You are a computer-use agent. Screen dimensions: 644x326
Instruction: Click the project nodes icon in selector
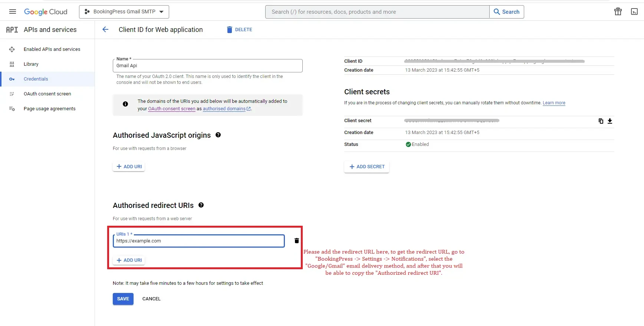tap(87, 12)
